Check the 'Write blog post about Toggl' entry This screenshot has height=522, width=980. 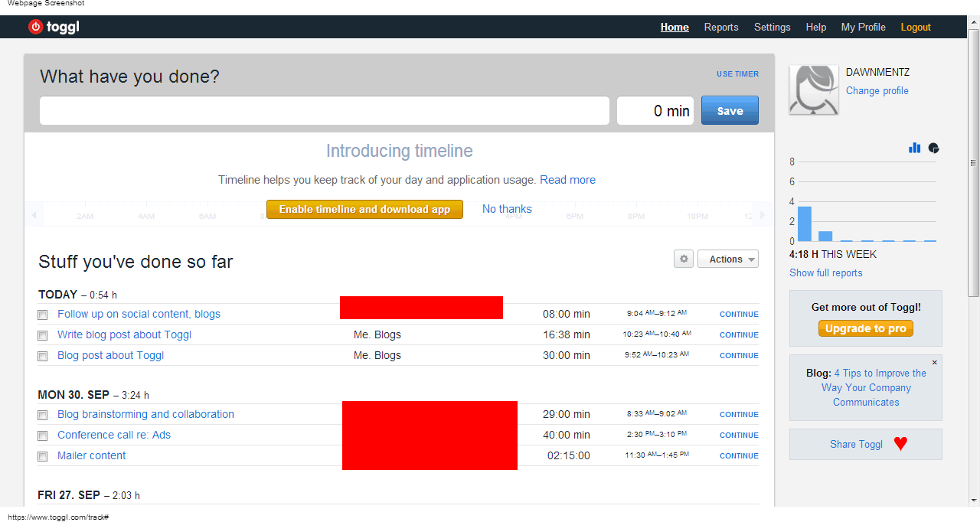pos(43,335)
